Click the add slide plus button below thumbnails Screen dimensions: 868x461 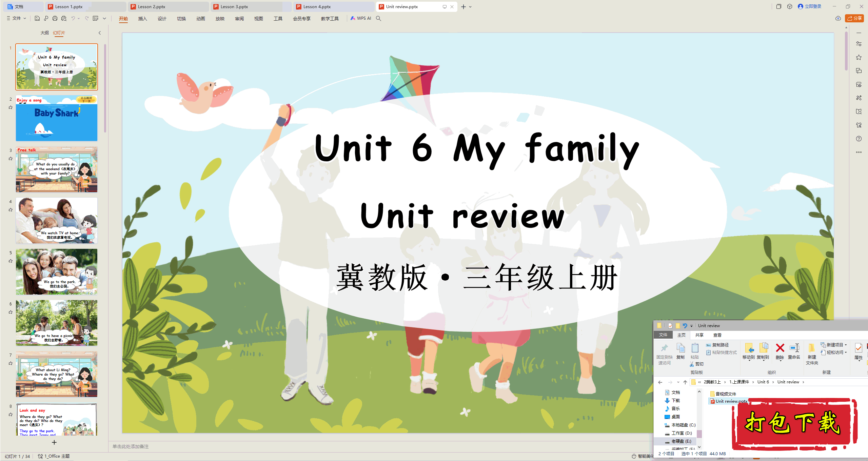(x=54, y=442)
